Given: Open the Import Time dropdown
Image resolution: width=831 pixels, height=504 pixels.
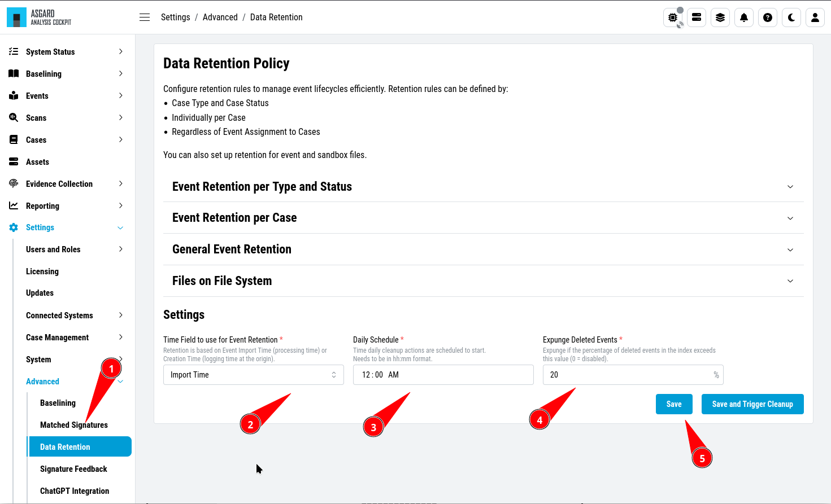Looking at the screenshot, I should click(254, 375).
